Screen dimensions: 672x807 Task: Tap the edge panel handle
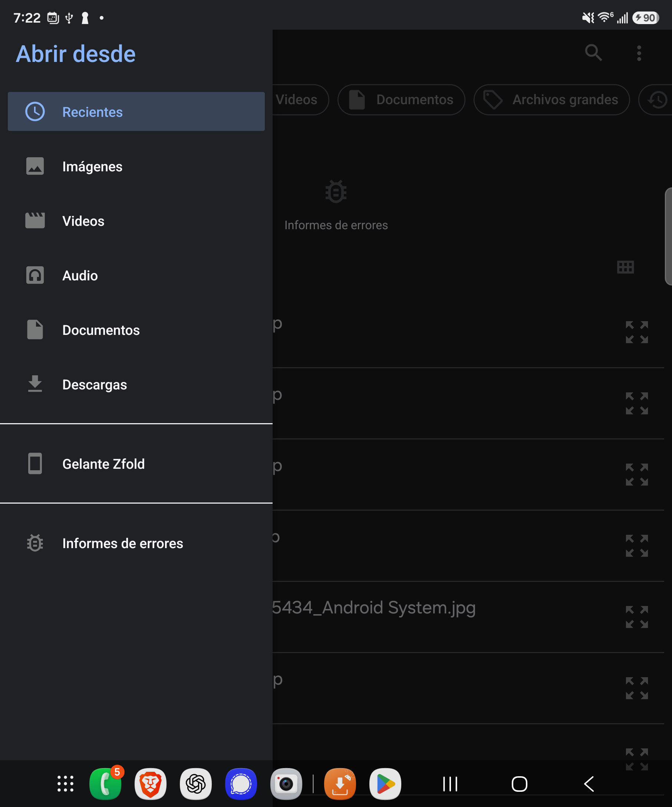click(669, 236)
